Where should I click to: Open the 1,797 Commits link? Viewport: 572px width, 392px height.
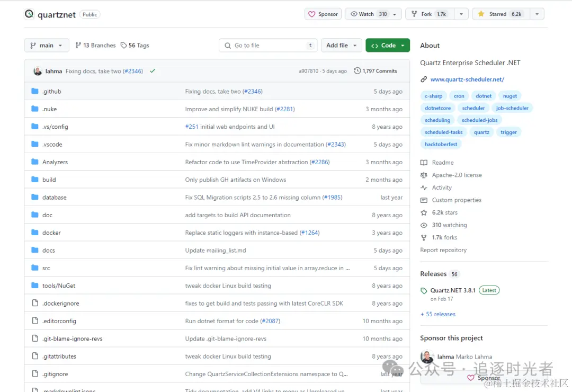pos(376,71)
